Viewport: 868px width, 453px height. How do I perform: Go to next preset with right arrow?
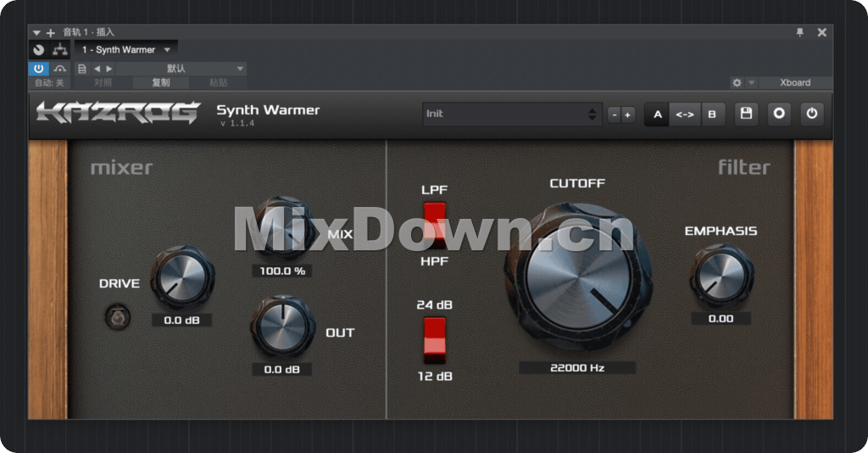(109, 69)
